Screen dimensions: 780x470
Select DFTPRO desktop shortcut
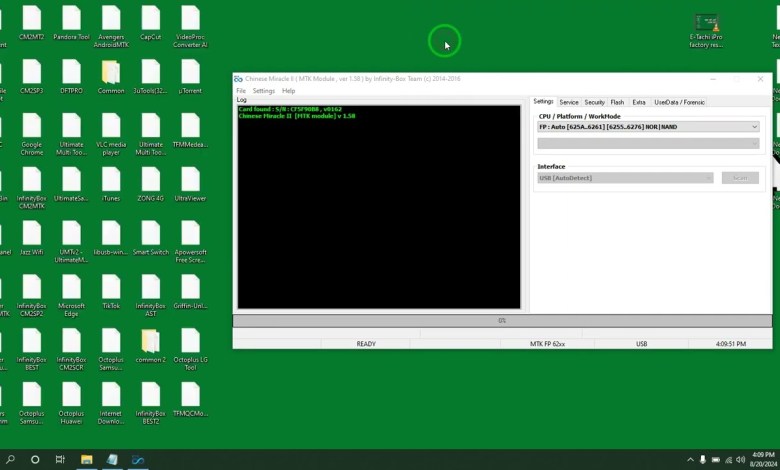pos(71,77)
